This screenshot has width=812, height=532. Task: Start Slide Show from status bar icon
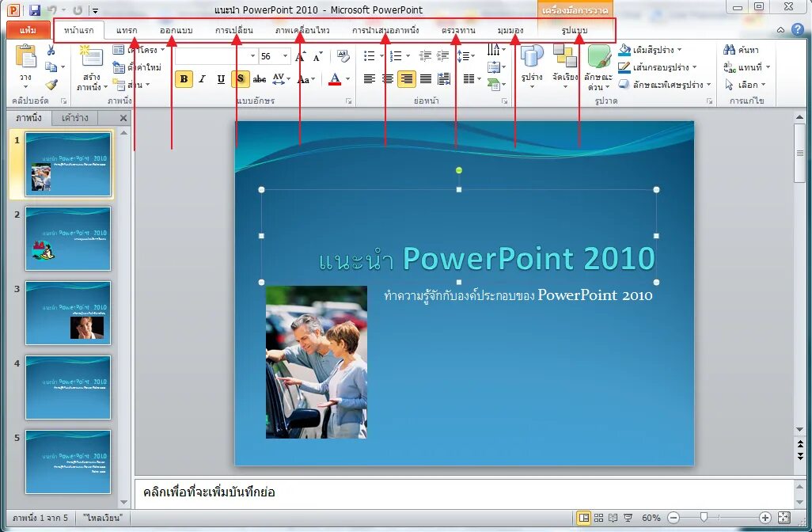[x=628, y=518]
